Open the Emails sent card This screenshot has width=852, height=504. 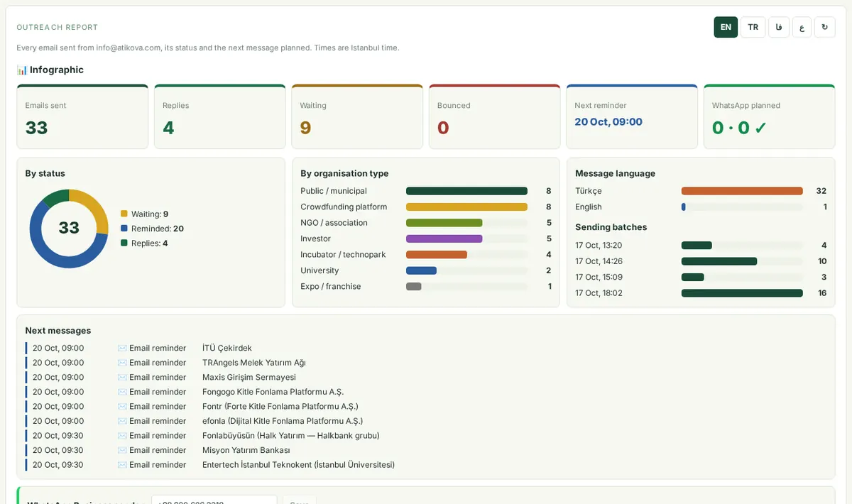click(x=82, y=116)
